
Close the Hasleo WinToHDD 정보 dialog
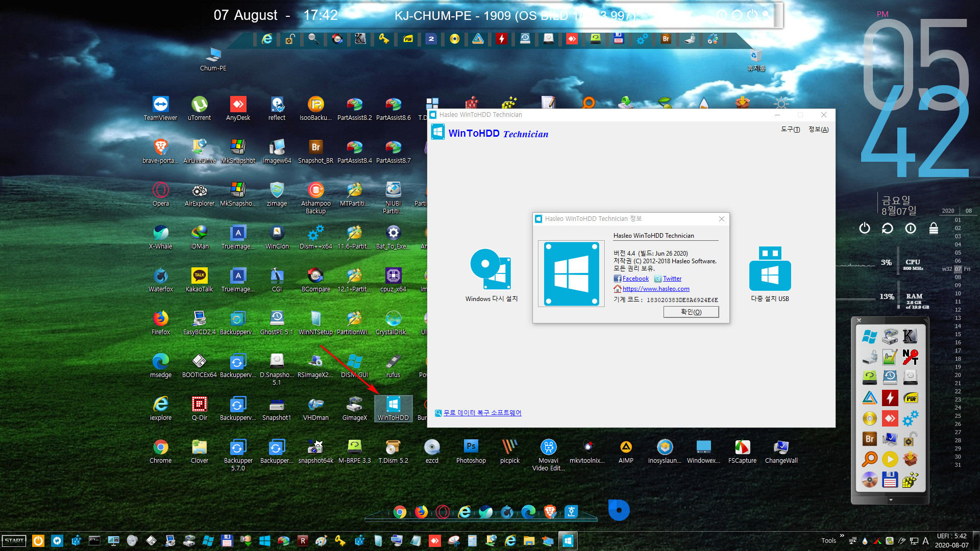[722, 219]
